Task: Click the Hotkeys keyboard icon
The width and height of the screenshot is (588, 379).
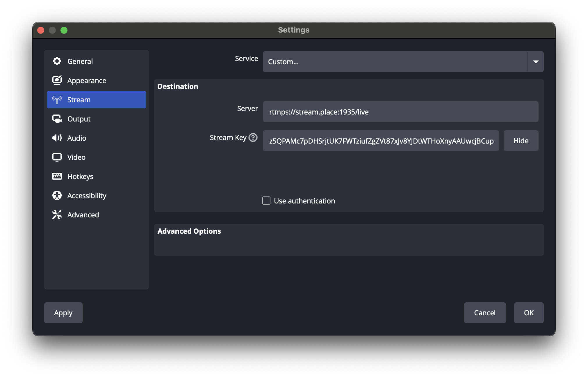Action: [x=57, y=176]
